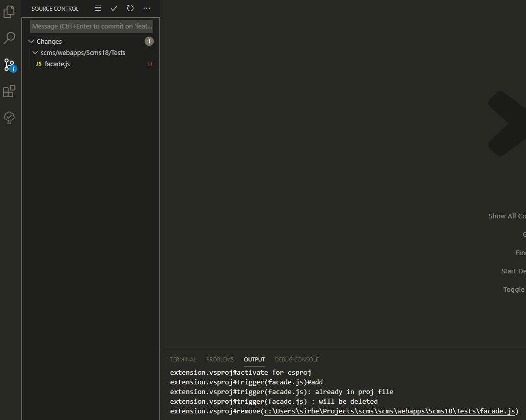Click output line 'activate for csproj'
The height and width of the screenshot is (420, 526).
(240, 372)
